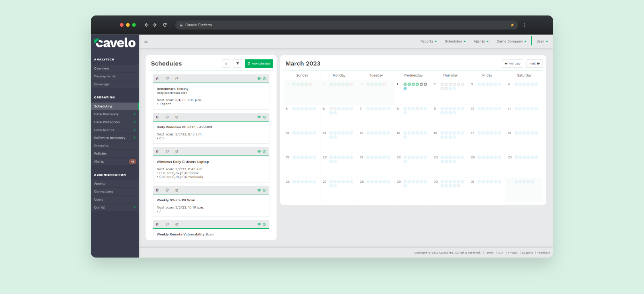
Task: Click the New schedule button
Action: point(259,63)
